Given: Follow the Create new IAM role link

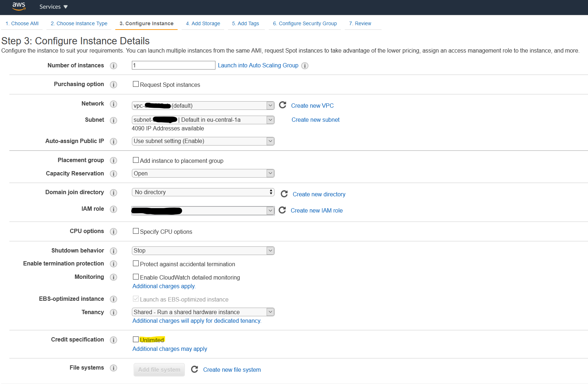Looking at the screenshot, I should coord(317,210).
